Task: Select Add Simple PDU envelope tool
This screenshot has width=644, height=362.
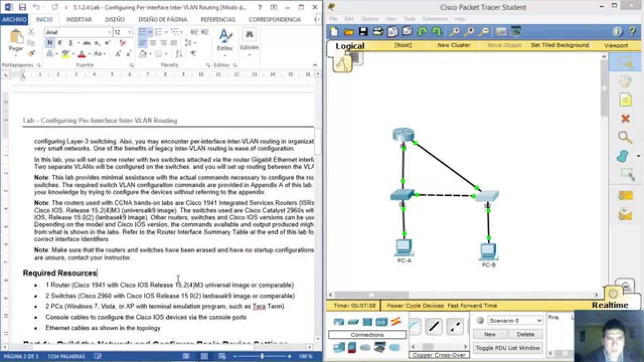Action: point(625,196)
